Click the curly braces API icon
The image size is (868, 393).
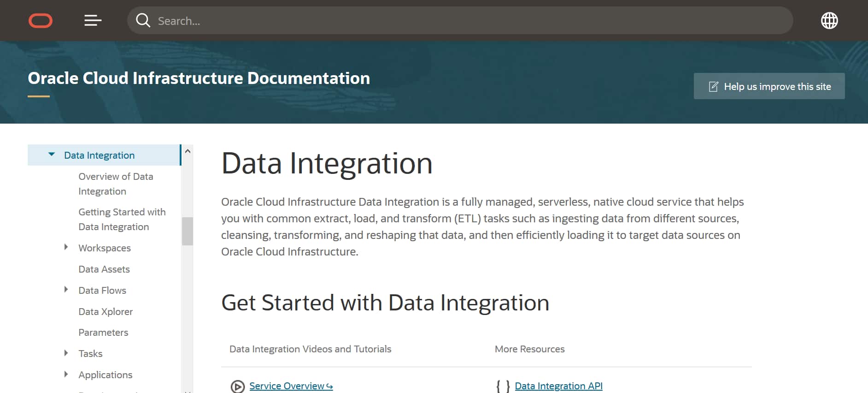pos(503,386)
